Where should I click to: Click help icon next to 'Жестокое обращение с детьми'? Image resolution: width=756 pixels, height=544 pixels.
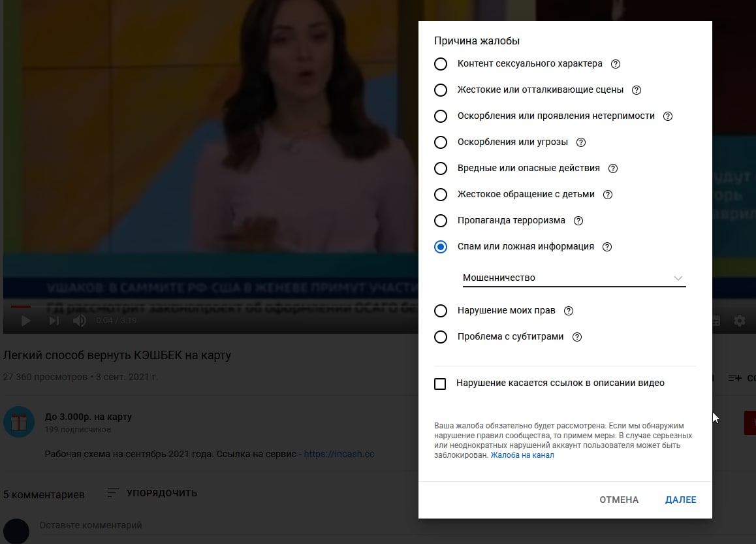608,195
